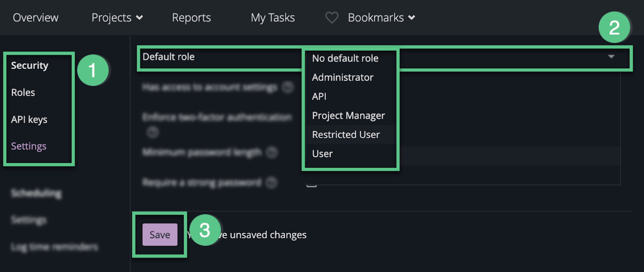The image size is (644, 272).
Task: Select Settings under the Security section
Action: (x=29, y=146)
